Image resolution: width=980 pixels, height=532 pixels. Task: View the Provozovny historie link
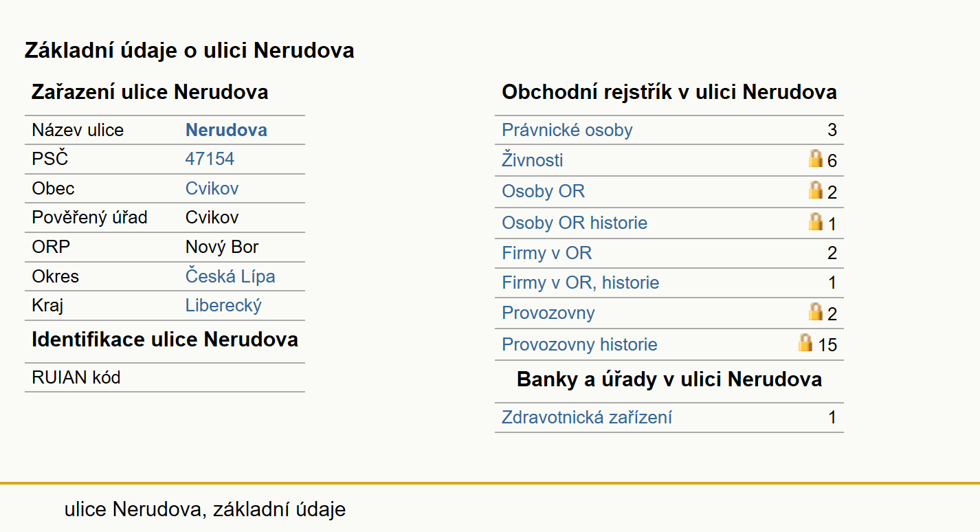(579, 344)
